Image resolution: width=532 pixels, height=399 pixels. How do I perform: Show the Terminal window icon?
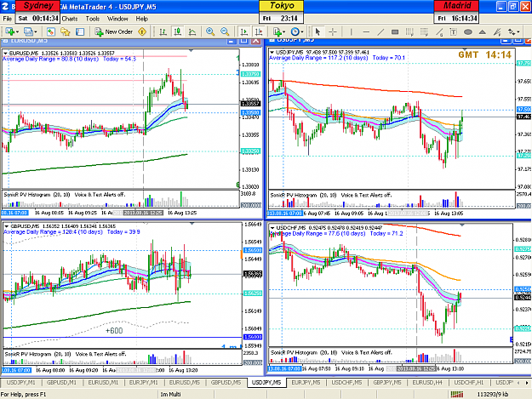(80, 31)
